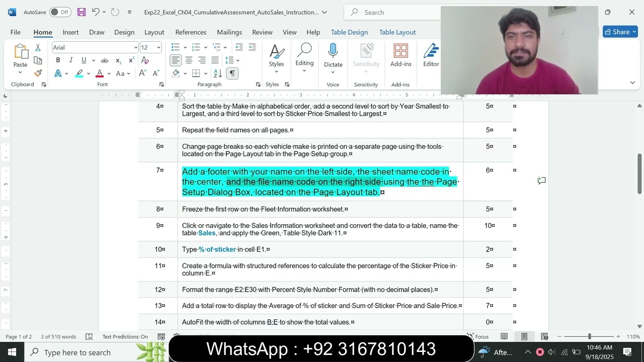Open the References tab
644x362 pixels.
click(191, 32)
